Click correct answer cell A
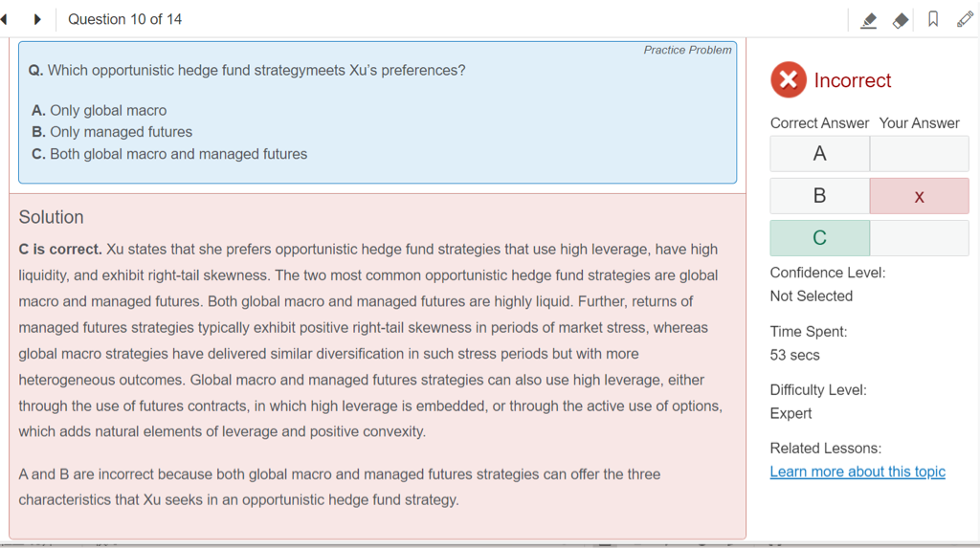 tap(819, 154)
